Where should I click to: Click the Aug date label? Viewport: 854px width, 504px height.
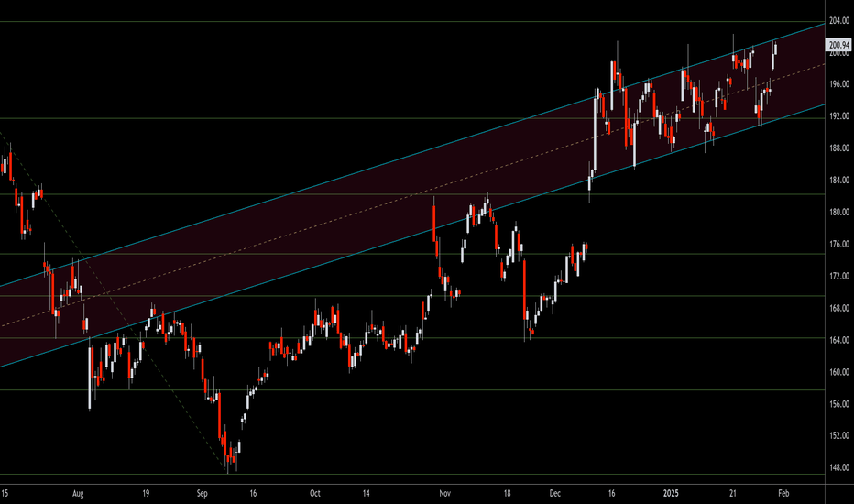tap(78, 494)
